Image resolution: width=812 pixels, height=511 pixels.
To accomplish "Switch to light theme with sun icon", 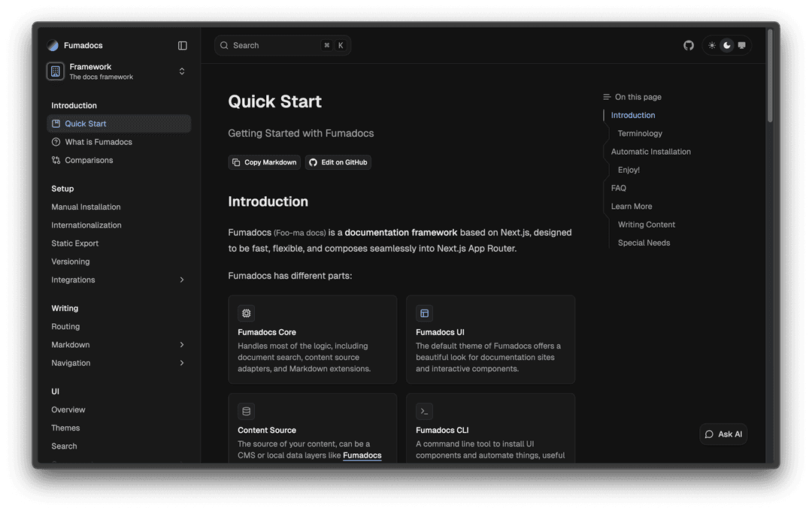I will (712, 46).
